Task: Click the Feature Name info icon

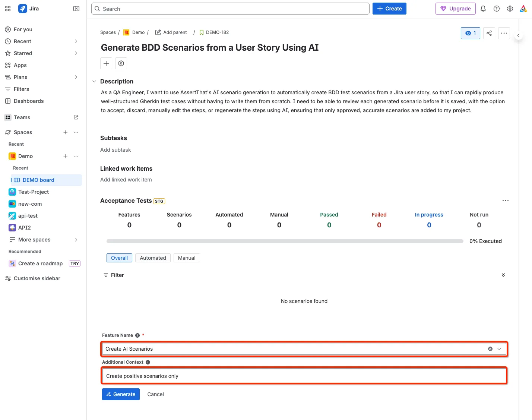Action: click(137, 335)
